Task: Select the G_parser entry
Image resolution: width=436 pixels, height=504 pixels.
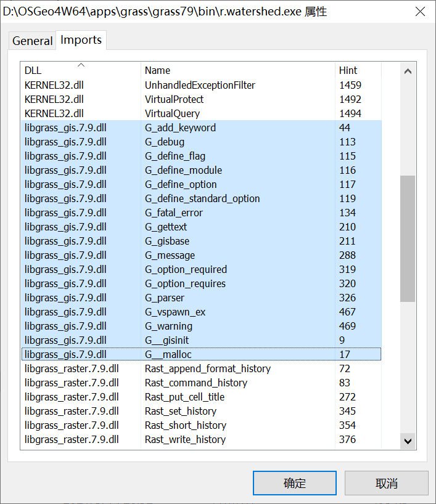Action: [x=201, y=298]
